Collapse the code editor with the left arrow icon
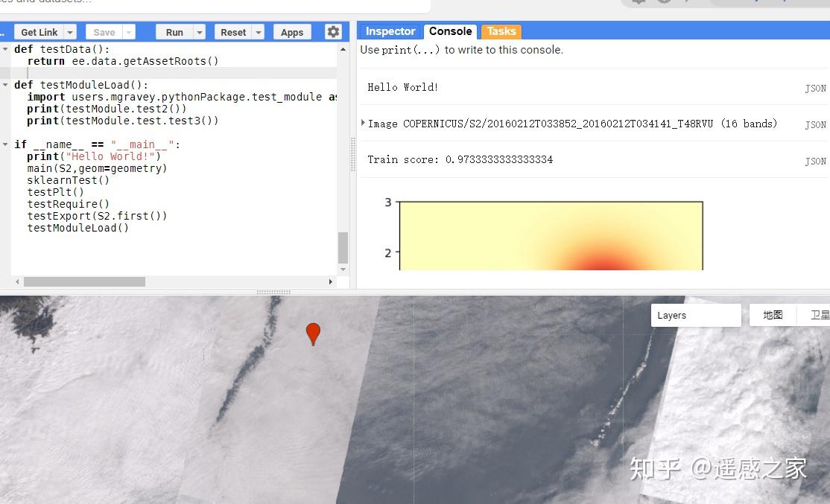The height and width of the screenshot is (504, 830). [x=16, y=282]
